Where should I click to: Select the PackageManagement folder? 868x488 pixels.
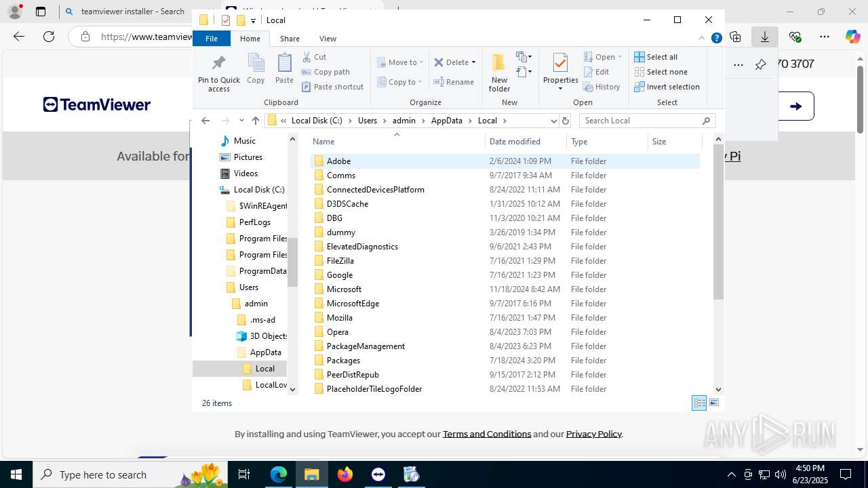pyautogui.click(x=505, y=346)
